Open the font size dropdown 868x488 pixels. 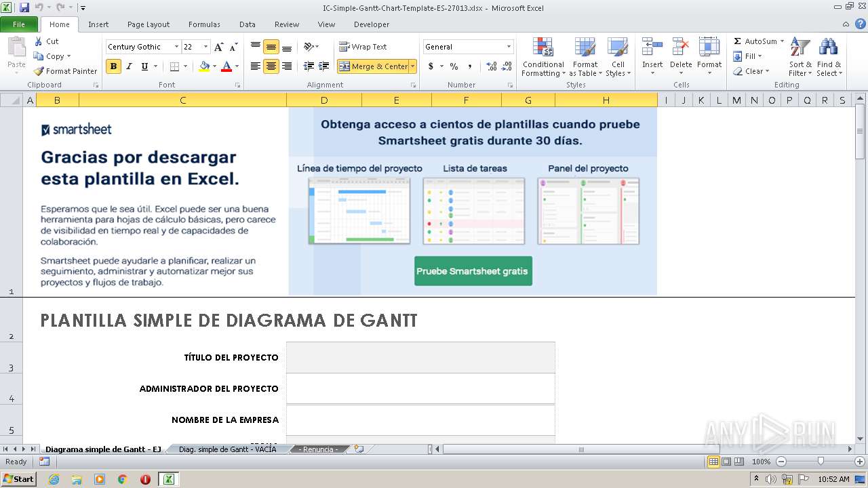(x=205, y=47)
